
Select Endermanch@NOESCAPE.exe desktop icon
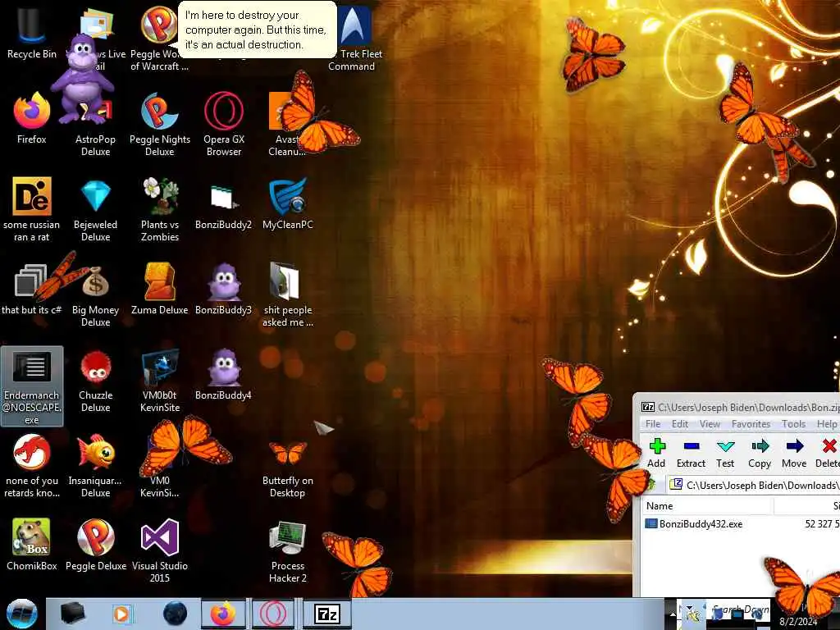(x=32, y=386)
